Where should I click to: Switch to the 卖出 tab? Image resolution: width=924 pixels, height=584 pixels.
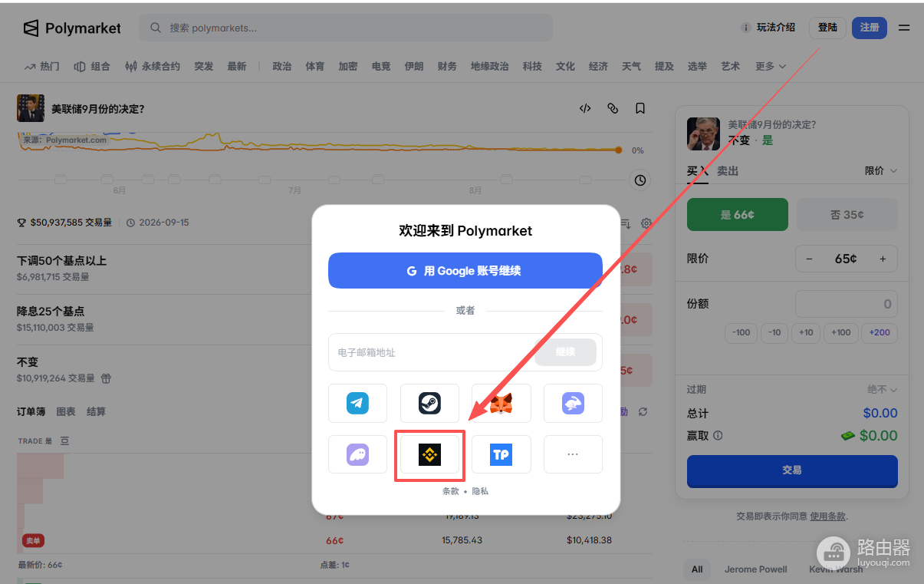728,171
